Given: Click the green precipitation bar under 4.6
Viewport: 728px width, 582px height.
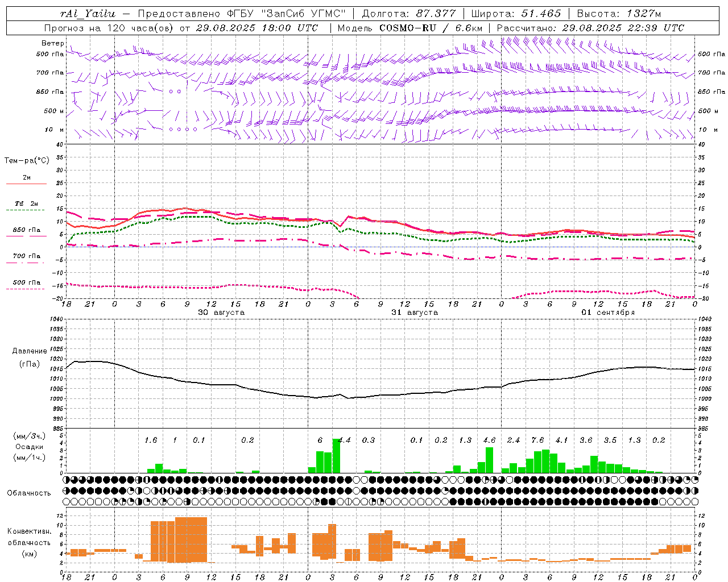Looking at the screenshot, I should pos(489,460).
